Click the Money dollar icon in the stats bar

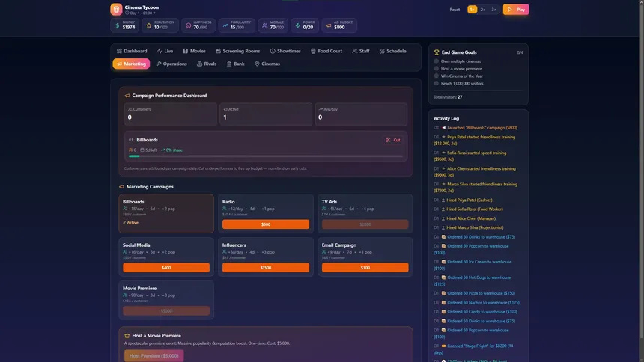pyautogui.click(x=118, y=25)
